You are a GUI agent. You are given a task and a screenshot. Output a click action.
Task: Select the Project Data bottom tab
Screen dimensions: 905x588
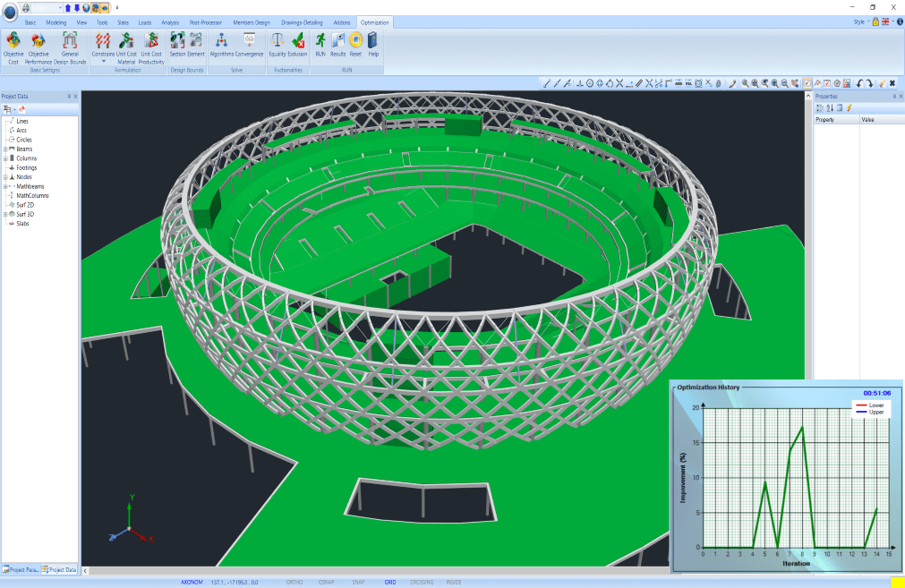tap(59, 569)
